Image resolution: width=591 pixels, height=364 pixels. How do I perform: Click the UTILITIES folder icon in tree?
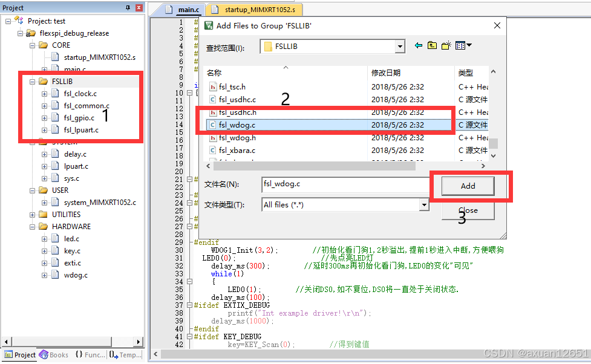(44, 215)
